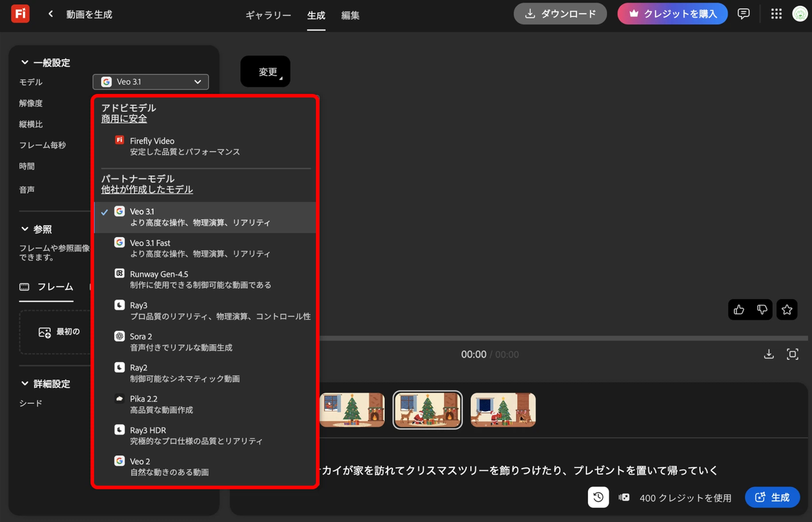This screenshot has height=522, width=812.
Task: Click the thumbs up icon
Action: click(x=739, y=310)
